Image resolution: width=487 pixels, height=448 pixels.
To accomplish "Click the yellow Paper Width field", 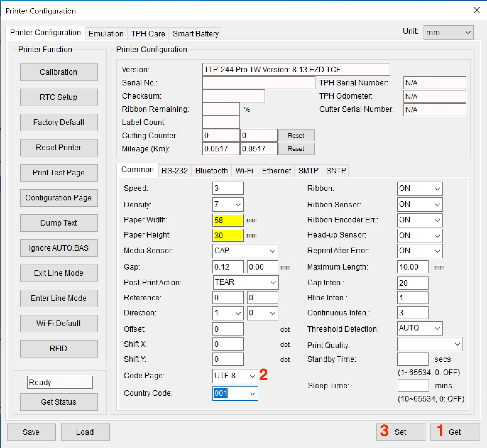I will click(228, 220).
